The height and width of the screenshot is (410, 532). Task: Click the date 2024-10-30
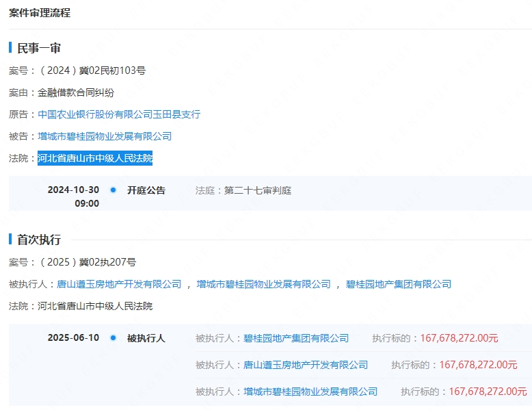(73, 190)
